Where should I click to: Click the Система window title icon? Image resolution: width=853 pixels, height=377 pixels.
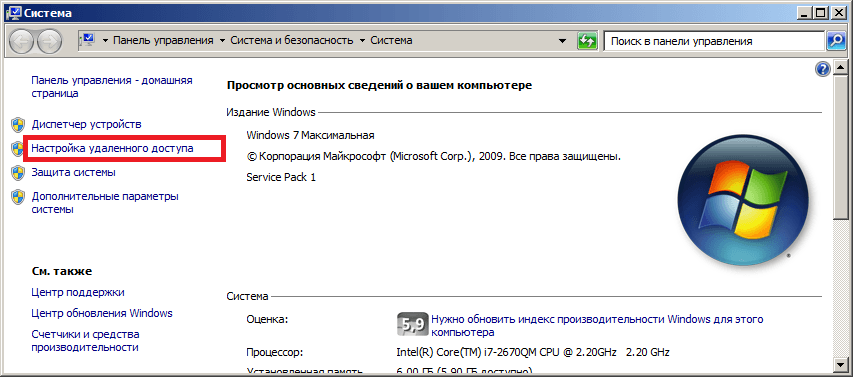click(x=14, y=12)
